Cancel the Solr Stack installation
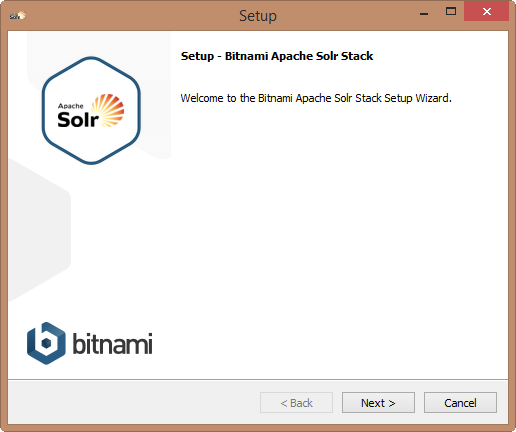 tap(460, 403)
